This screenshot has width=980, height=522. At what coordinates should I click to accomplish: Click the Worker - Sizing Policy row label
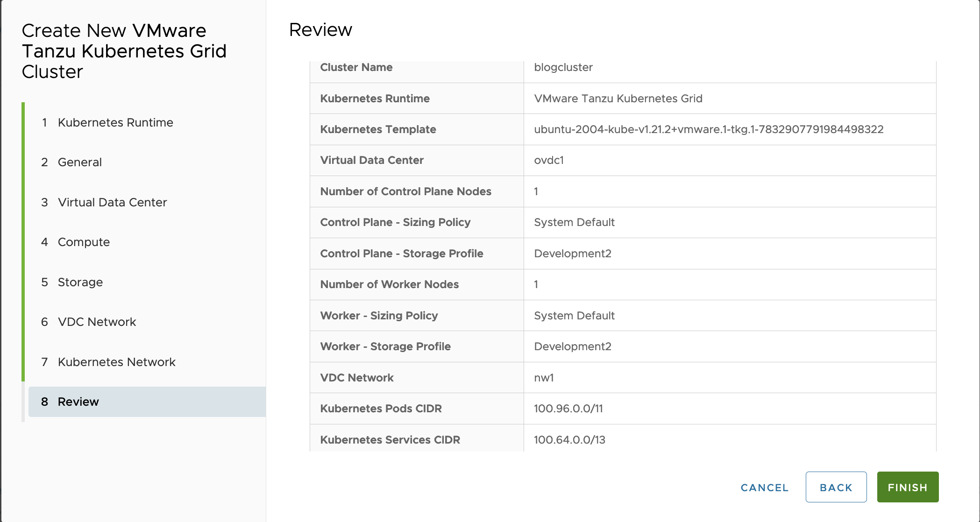point(379,316)
